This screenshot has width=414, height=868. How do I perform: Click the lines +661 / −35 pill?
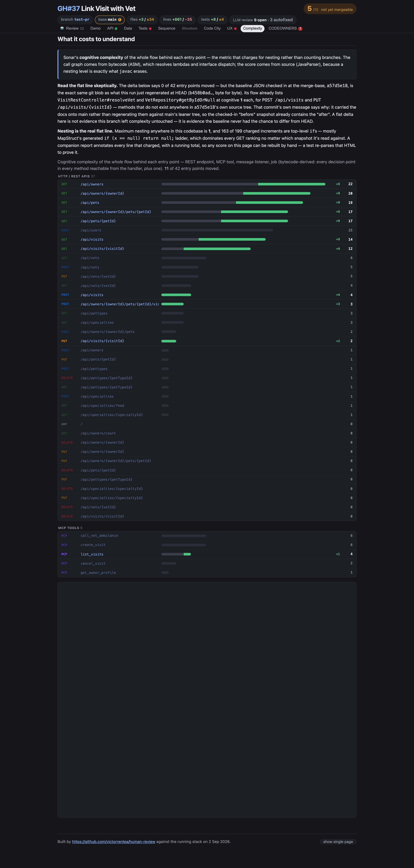[178, 20]
